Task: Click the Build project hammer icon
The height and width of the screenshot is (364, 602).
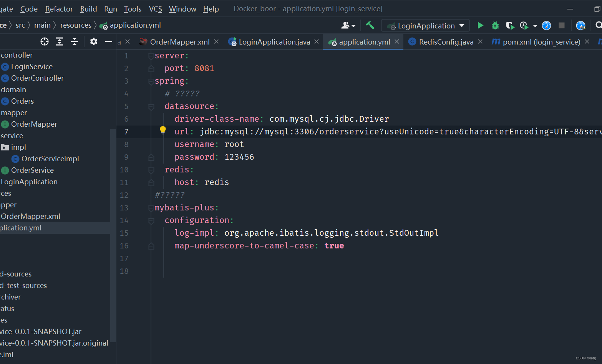Action: [370, 25]
